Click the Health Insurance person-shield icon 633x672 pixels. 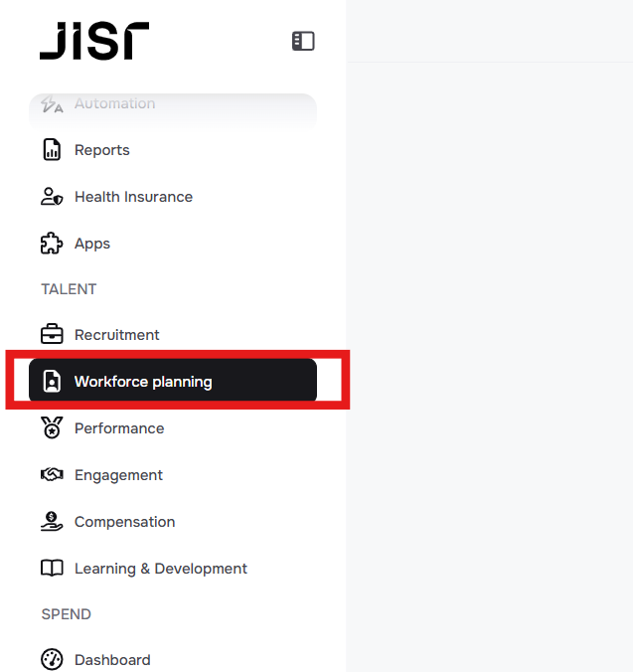click(52, 197)
